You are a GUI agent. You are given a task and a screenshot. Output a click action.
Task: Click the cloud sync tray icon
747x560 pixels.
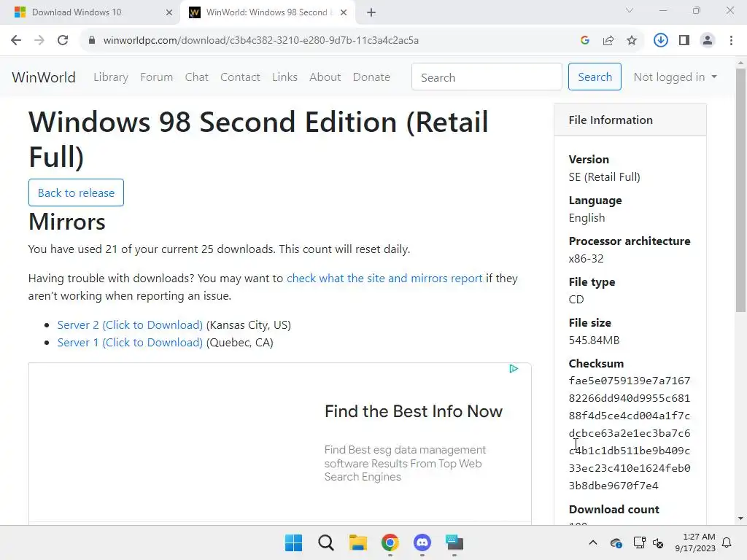[x=616, y=542]
